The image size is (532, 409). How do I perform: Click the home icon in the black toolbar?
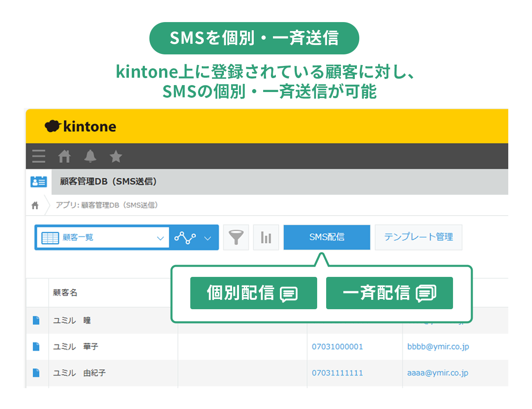(x=64, y=157)
